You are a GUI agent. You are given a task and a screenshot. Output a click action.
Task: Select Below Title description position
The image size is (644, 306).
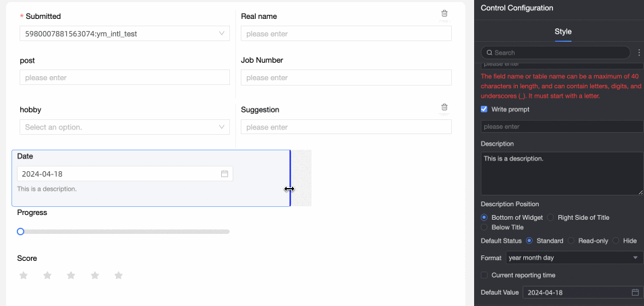(484, 228)
